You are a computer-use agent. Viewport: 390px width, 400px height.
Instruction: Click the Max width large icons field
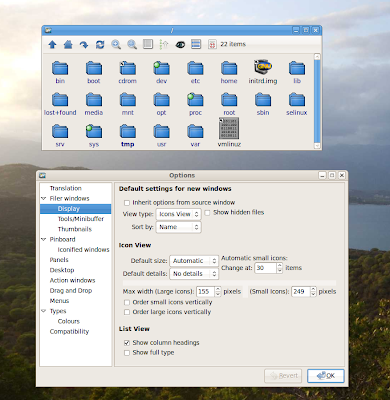coord(206,292)
